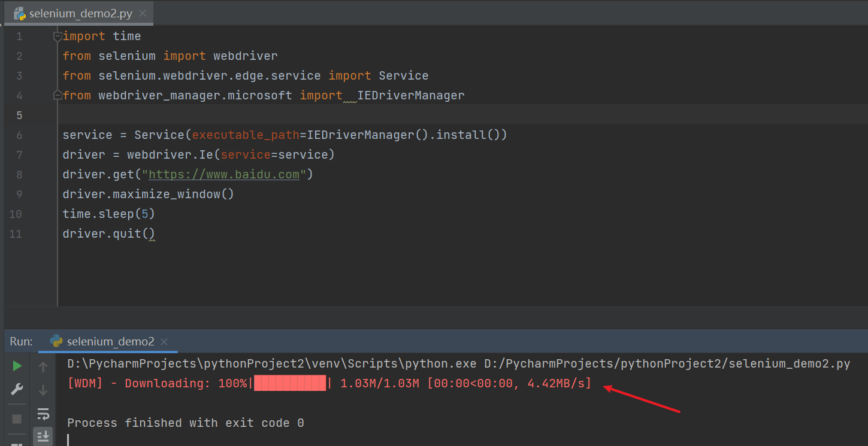Click 'driver.quit()' line
The width and height of the screenshot is (868, 446).
coord(109,233)
